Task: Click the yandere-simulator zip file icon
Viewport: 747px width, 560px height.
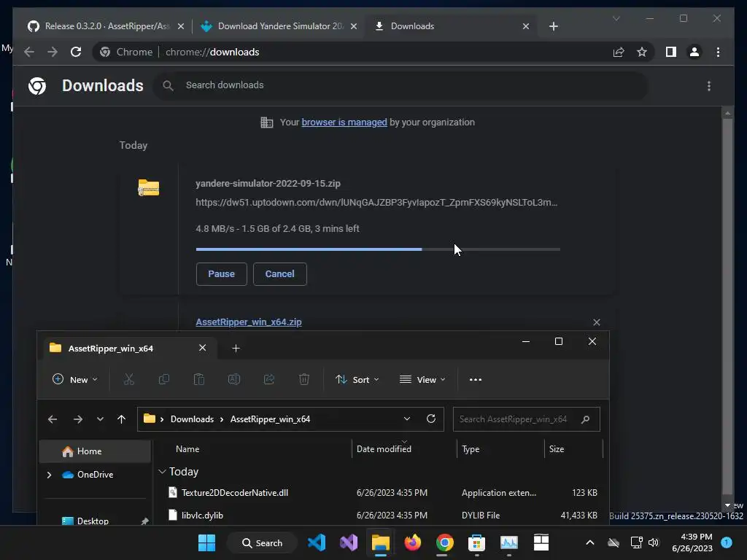Action: click(149, 187)
